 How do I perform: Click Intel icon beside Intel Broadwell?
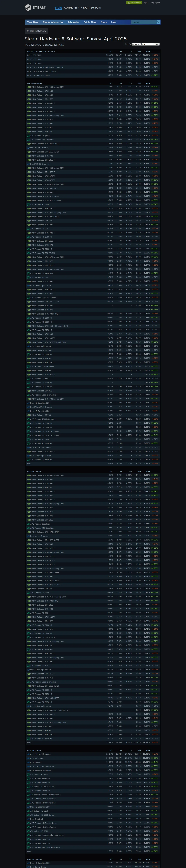coord(28,819)
